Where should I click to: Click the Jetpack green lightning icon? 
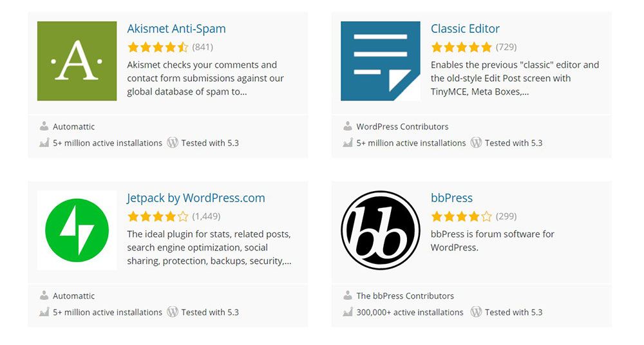(x=77, y=230)
